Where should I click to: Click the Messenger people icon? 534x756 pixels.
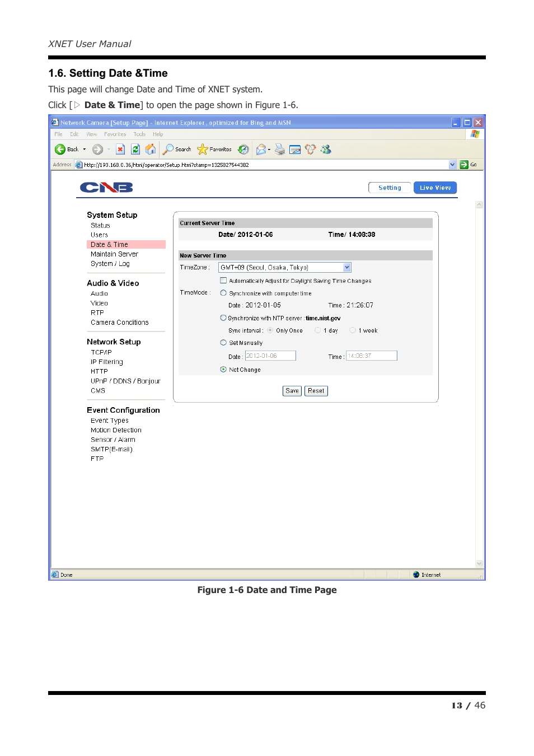pyautogui.click(x=326, y=149)
